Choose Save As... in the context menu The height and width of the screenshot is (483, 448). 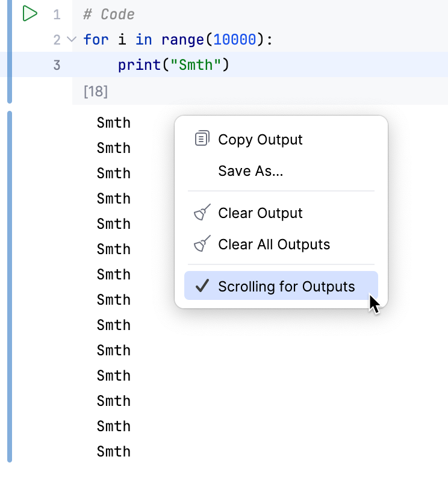[250, 170]
